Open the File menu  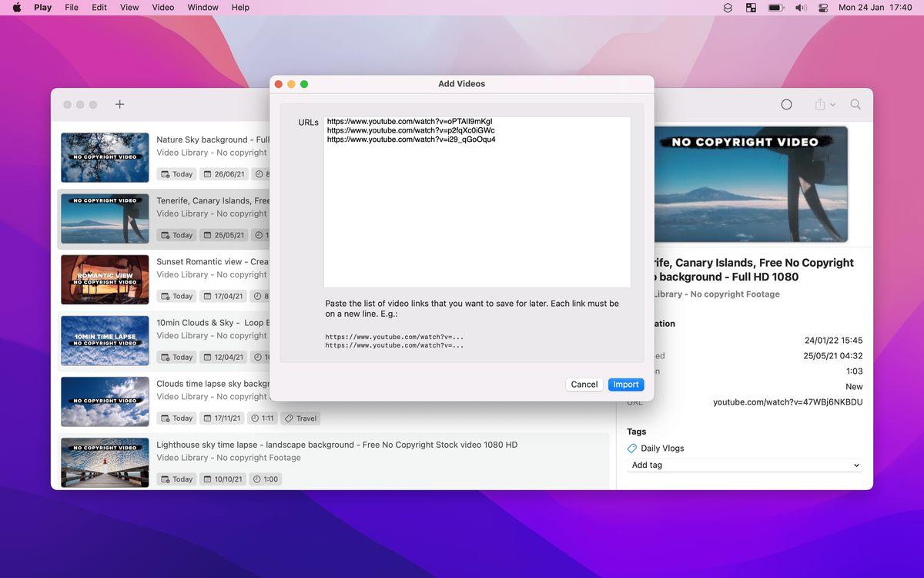tap(72, 8)
